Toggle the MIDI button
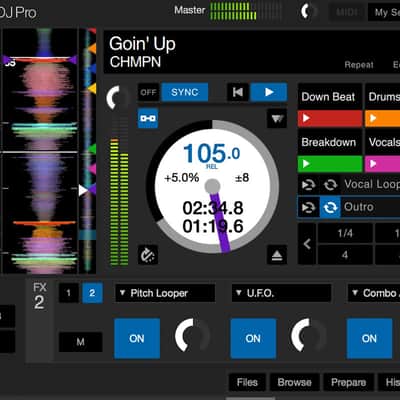 347,12
